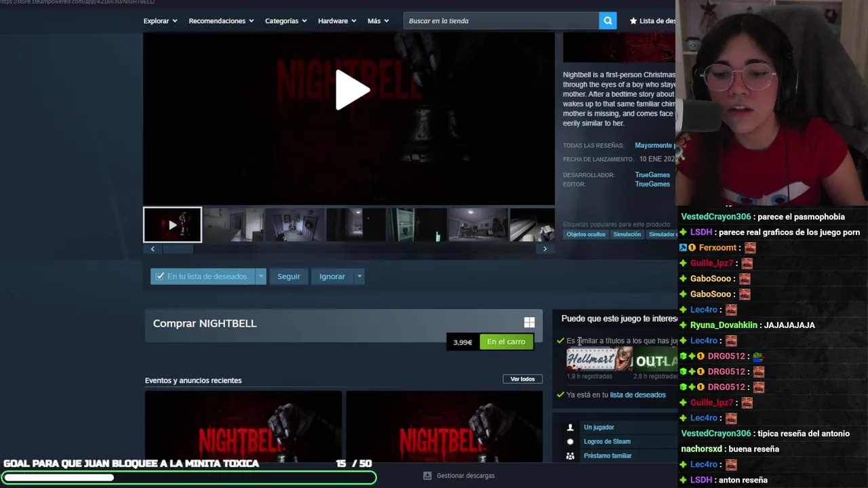Click Ver todos events button
The image size is (868, 488).
coord(522,379)
